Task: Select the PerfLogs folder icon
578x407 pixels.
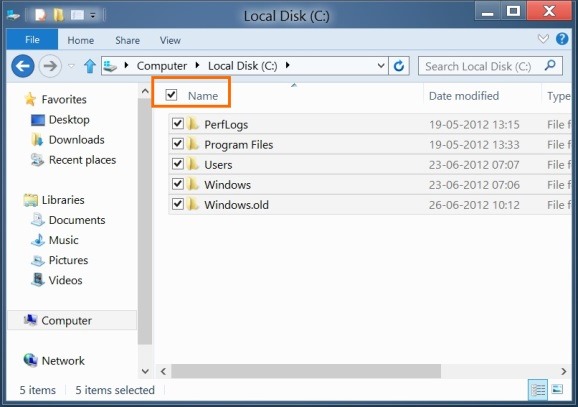Action: point(193,124)
